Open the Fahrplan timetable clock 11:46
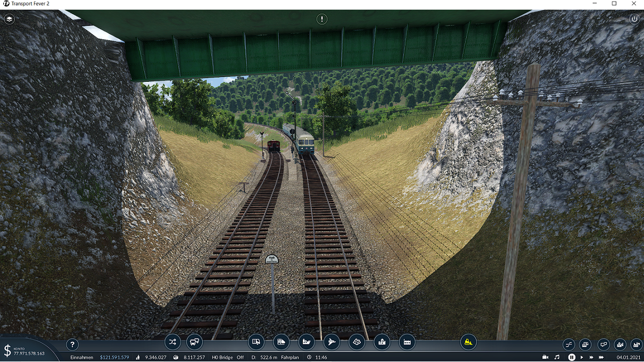Image resolution: width=644 pixels, height=362 pixels. [321, 357]
